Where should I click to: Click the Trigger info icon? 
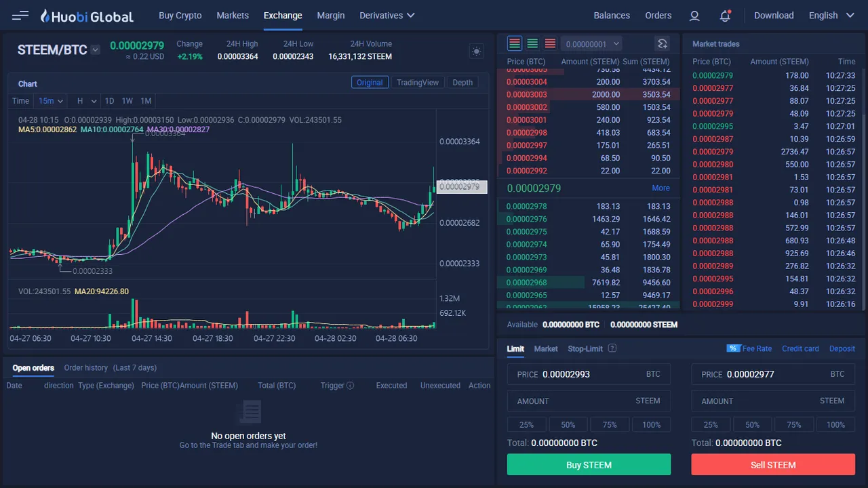click(x=351, y=386)
